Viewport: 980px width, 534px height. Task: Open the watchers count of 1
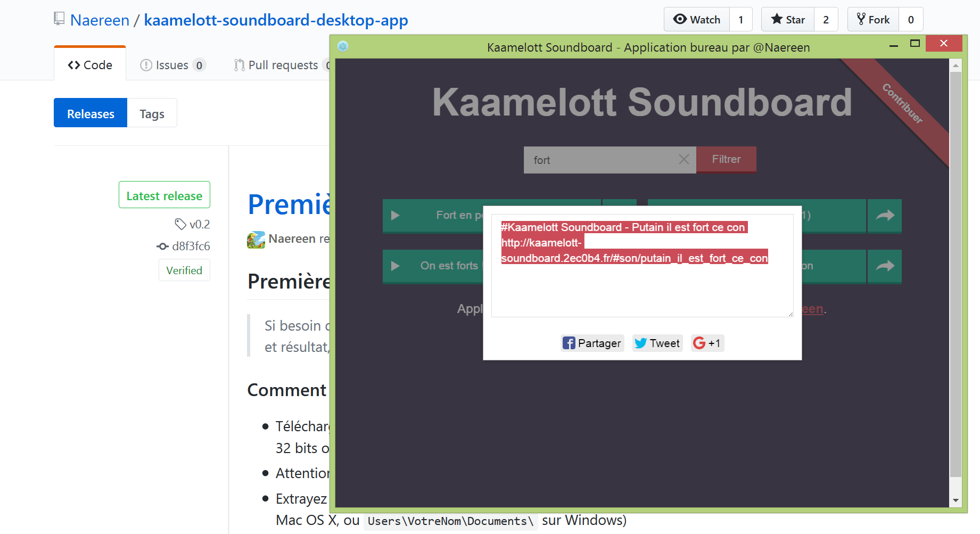point(740,20)
